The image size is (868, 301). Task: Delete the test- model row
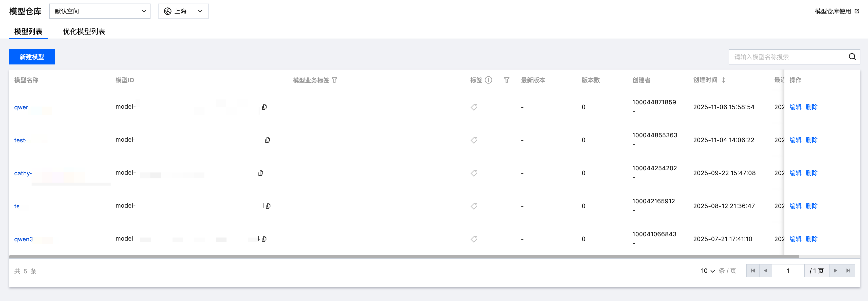point(812,140)
